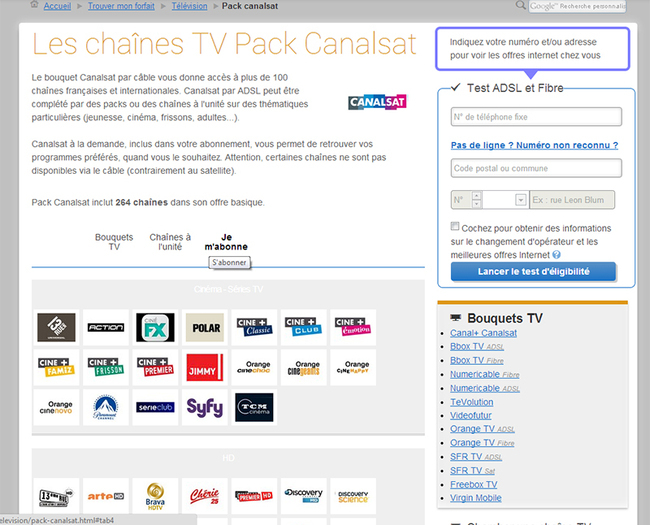This screenshot has width=650, height=525.
Task: Switch to the Chaînes à l'unité tab
Action: pos(170,242)
